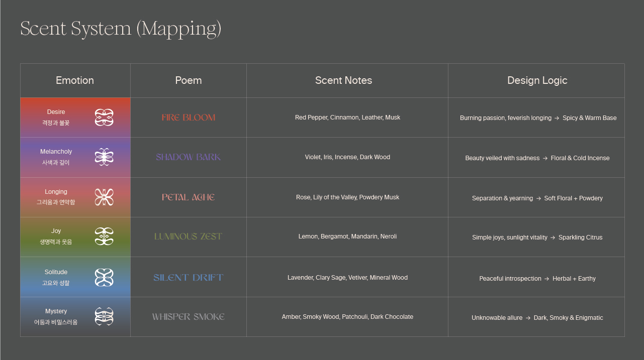The image size is (644, 360).
Task: Click the Longing emotion ornamental icon
Action: (104, 197)
